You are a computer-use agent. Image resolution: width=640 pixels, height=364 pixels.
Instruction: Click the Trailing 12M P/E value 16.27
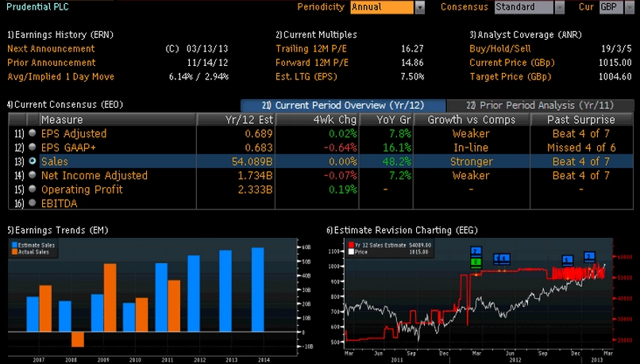tap(412, 48)
